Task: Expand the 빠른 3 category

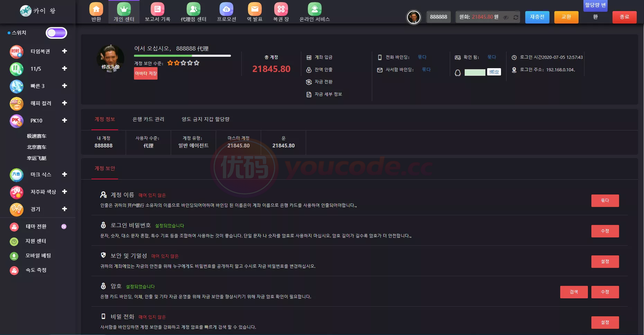Action: point(64,86)
